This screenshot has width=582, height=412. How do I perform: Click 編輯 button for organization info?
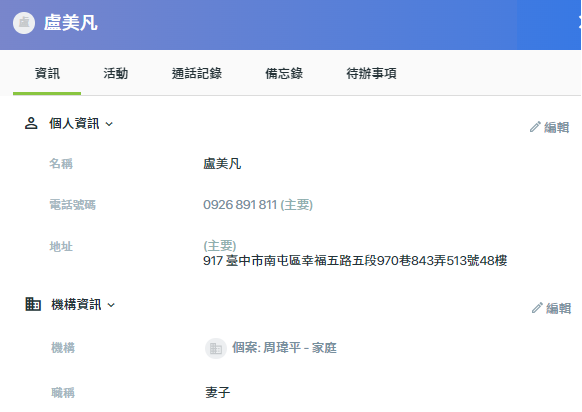click(x=551, y=308)
